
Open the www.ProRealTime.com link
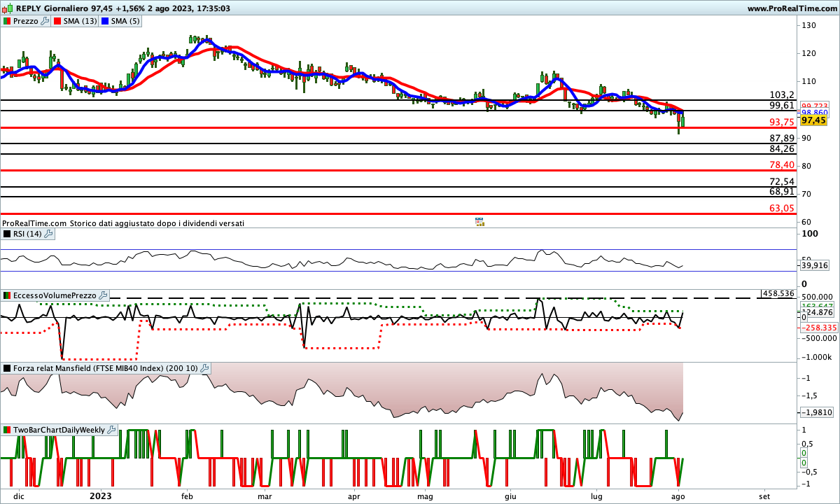791,8
